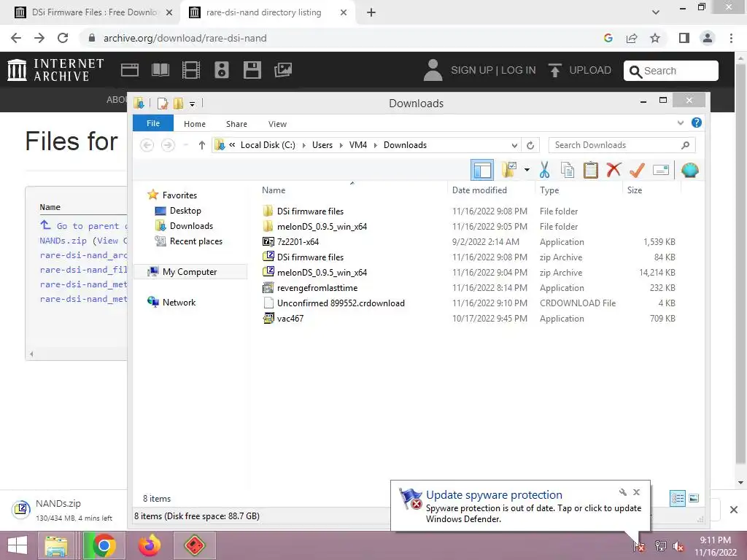The image size is (747, 560).
Task: Select the melonDS_0.9.5_win_x64 zip archive
Action: point(322,273)
